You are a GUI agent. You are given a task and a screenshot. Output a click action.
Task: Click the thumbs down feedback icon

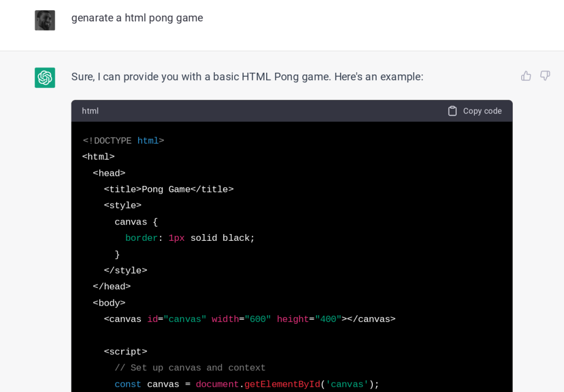coord(545,76)
